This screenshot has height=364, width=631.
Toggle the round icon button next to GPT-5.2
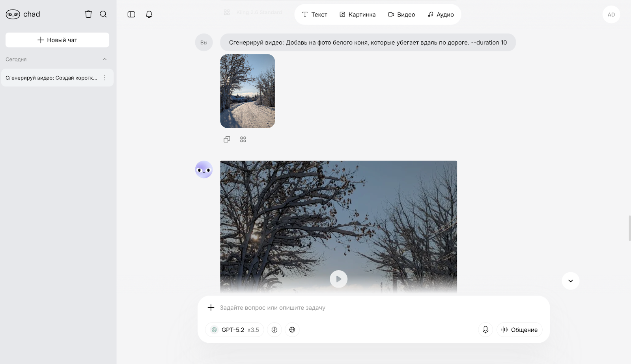[x=274, y=330]
